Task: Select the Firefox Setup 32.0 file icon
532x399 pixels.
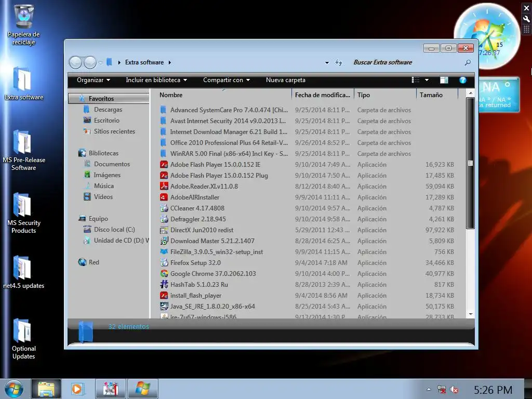Action: point(164,262)
